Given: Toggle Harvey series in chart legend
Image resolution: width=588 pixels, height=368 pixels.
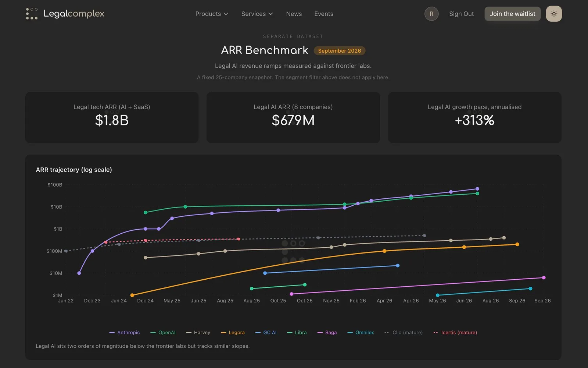Looking at the screenshot, I should (x=198, y=332).
